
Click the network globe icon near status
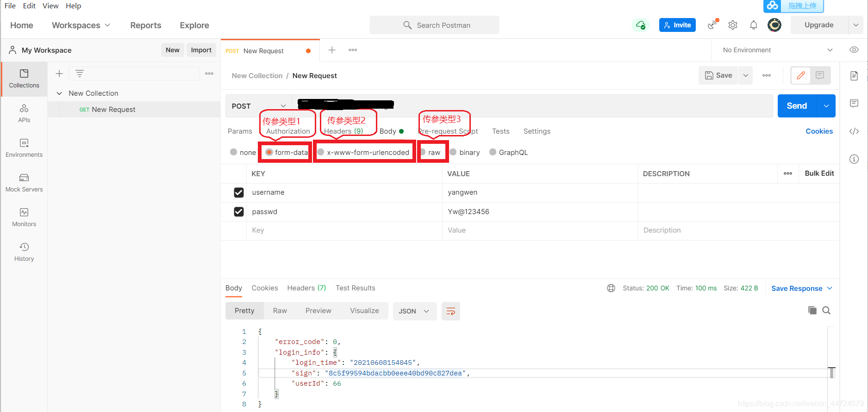[x=611, y=288]
